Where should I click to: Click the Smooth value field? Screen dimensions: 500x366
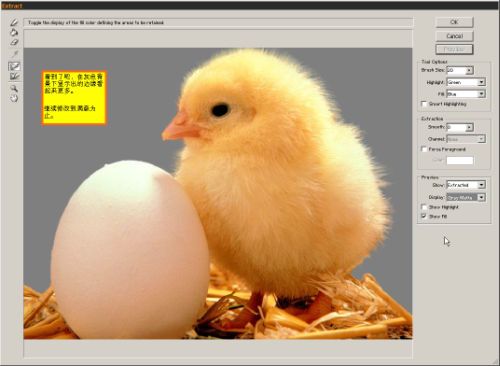pos(456,127)
